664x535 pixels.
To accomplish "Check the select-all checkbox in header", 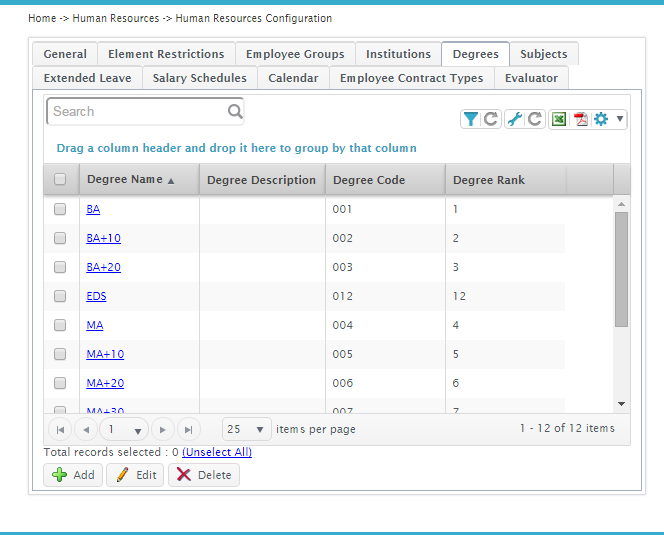I will coord(60,180).
